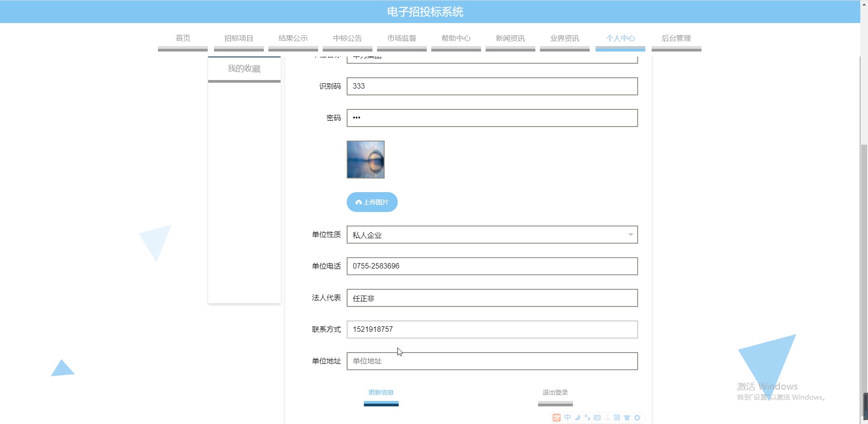This screenshot has width=868, height=424.
Task: Toggle simplified/traditional with the 简 icon
Action: [616, 417]
